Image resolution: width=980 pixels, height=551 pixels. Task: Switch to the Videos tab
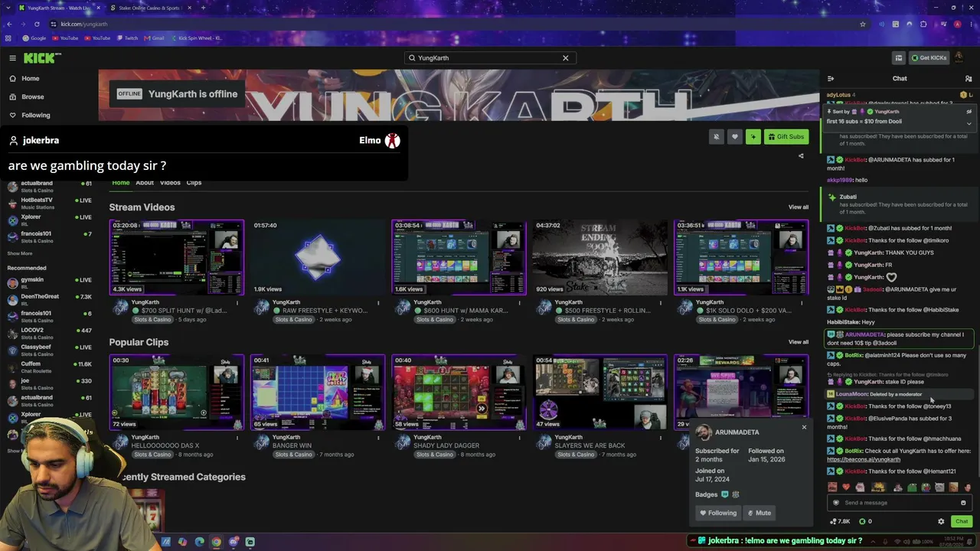(x=170, y=183)
